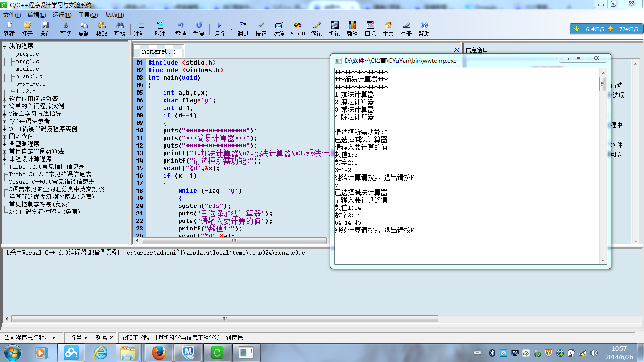Click the green C program taskbar icon

pos(217,352)
